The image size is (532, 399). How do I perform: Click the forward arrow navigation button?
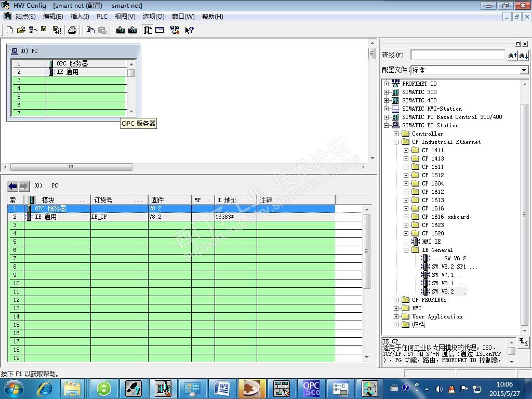[24, 186]
